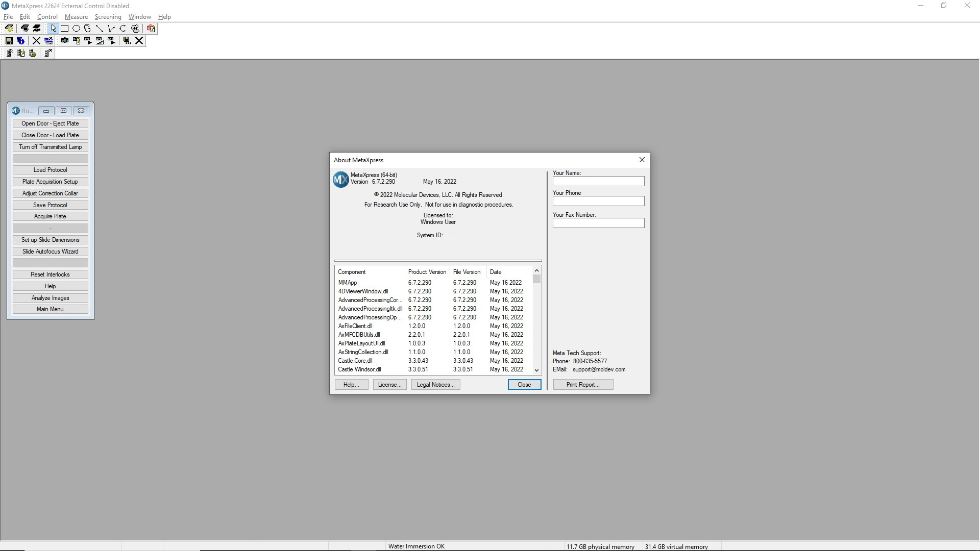
Task: Click the Your Phone input field
Action: point(598,202)
